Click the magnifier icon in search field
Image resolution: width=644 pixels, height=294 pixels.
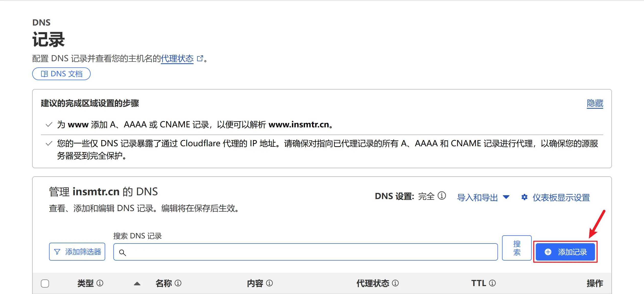point(123,253)
